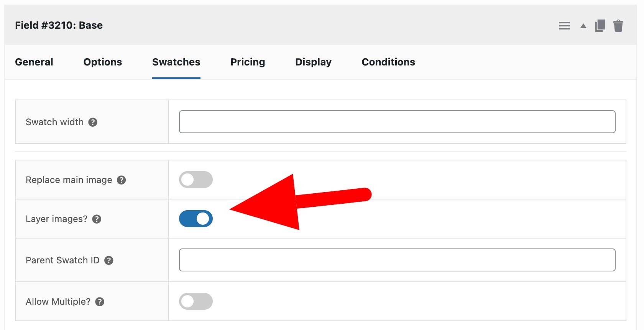
Task: Click inside the Swatch width input field
Action: pos(397,122)
